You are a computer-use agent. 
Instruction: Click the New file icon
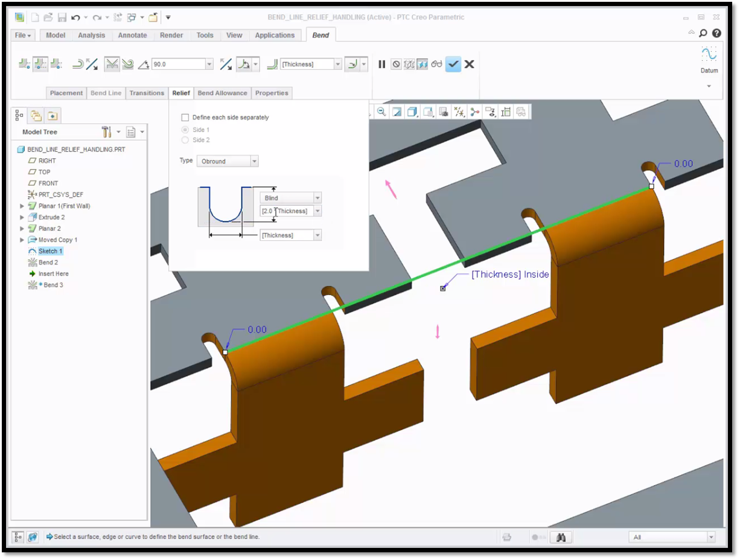(x=36, y=17)
